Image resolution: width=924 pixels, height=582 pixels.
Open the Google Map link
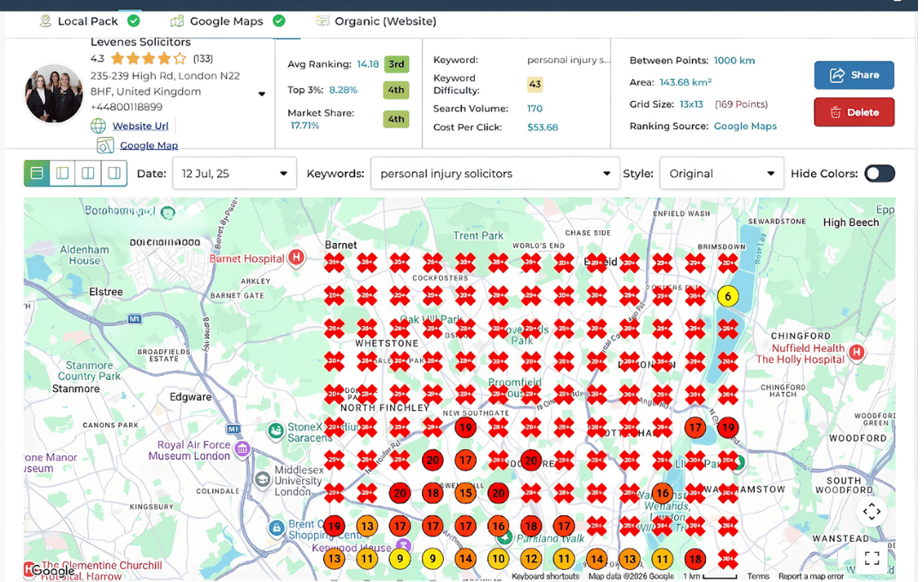pyautogui.click(x=149, y=145)
